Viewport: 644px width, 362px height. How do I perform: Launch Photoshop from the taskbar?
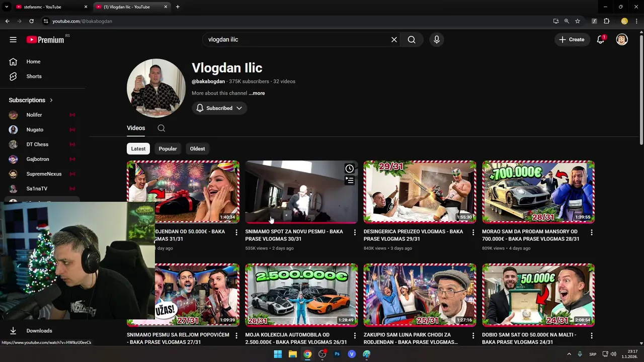point(337,354)
